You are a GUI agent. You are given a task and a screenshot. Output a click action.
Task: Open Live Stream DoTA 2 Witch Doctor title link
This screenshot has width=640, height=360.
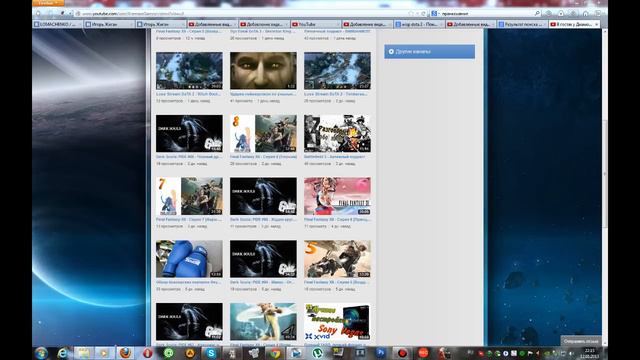pos(188,94)
